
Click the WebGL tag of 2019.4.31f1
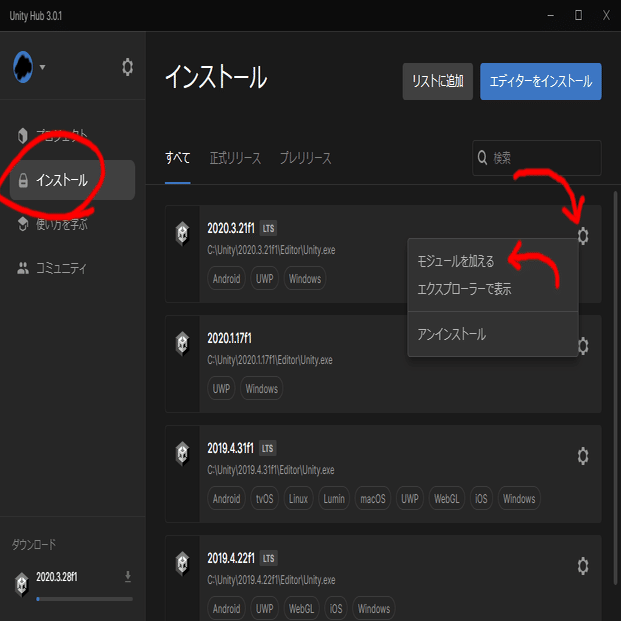[447, 498]
